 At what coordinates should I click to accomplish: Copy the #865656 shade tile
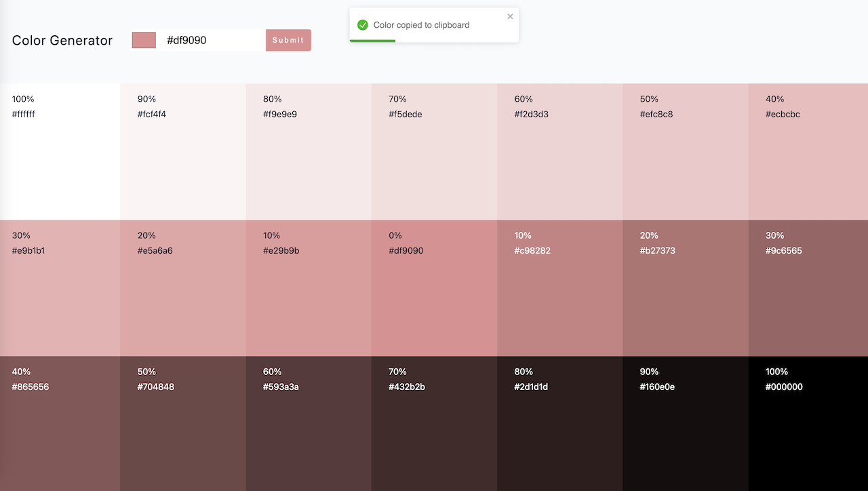tap(60, 423)
